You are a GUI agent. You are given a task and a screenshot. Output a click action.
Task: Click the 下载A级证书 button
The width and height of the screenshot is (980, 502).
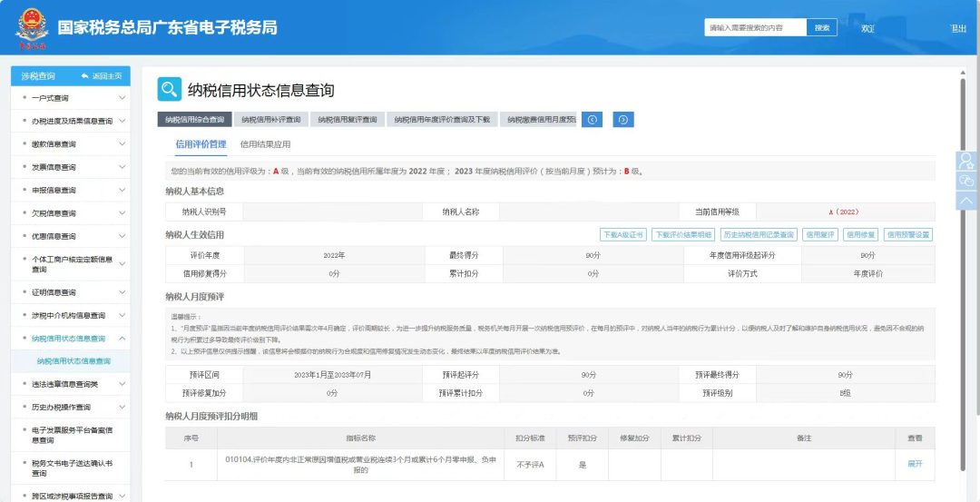tap(623, 235)
